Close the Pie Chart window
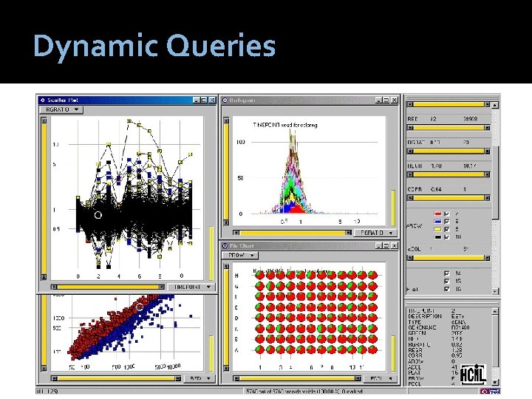This screenshot has width=532, height=399. (x=394, y=245)
